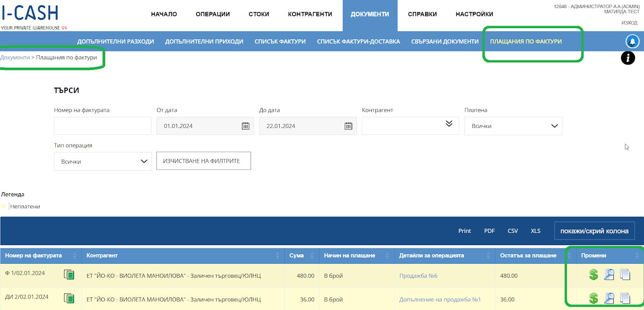
Task: Open the Продажба №6 link
Action: coord(419,276)
